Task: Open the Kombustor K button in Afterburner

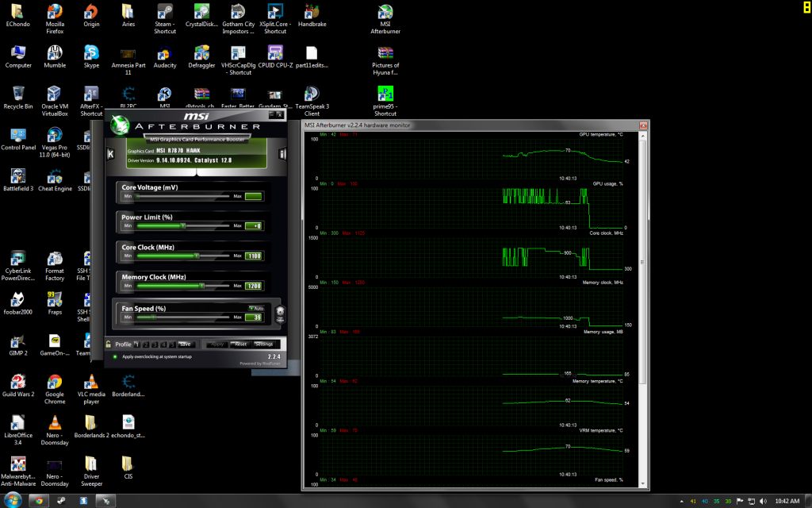Action: coord(110,154)
